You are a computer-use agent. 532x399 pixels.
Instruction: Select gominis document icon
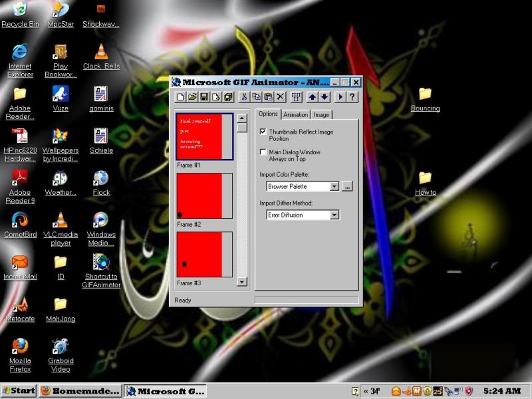tap(101, 98)
